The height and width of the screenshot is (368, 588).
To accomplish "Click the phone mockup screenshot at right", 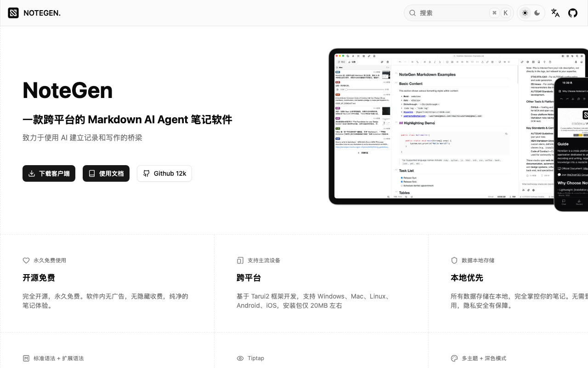I will point(571,144).
